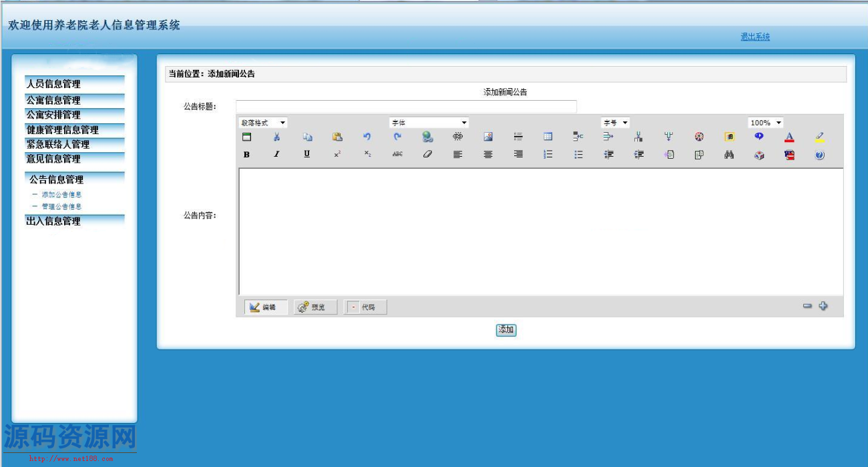Open the 管理公告信息 sidebar link
868x467 pixels.
(61, 207)
